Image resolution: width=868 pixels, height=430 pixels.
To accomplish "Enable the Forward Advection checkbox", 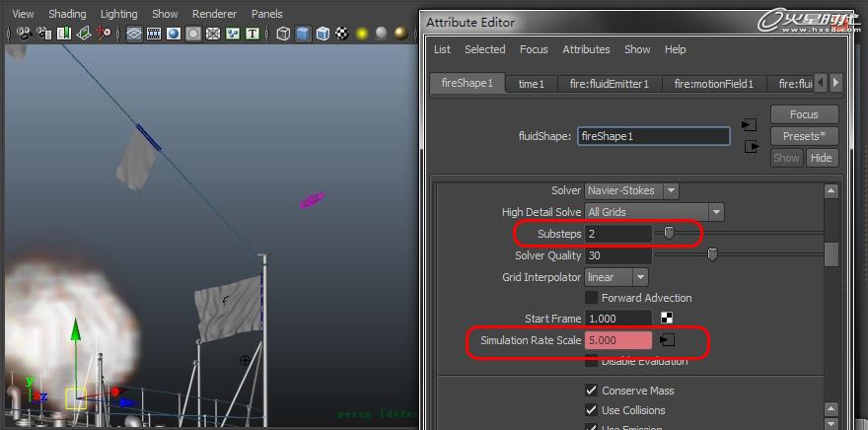I will coord(591,298).
